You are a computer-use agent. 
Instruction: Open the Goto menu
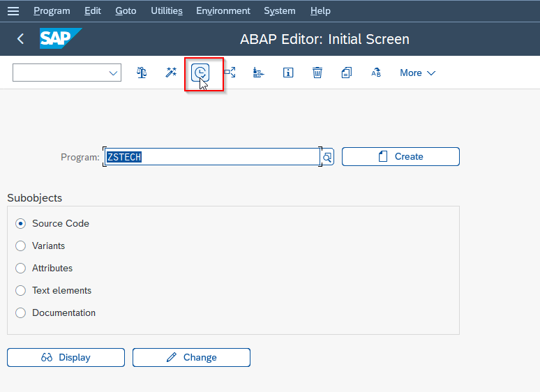(x=126, y=11)
